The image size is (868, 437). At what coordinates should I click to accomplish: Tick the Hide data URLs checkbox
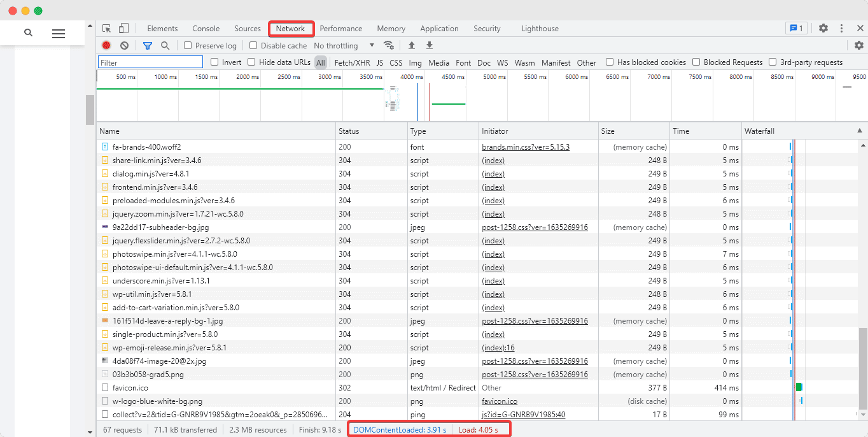pyautogui.click(x=252, y=62)
